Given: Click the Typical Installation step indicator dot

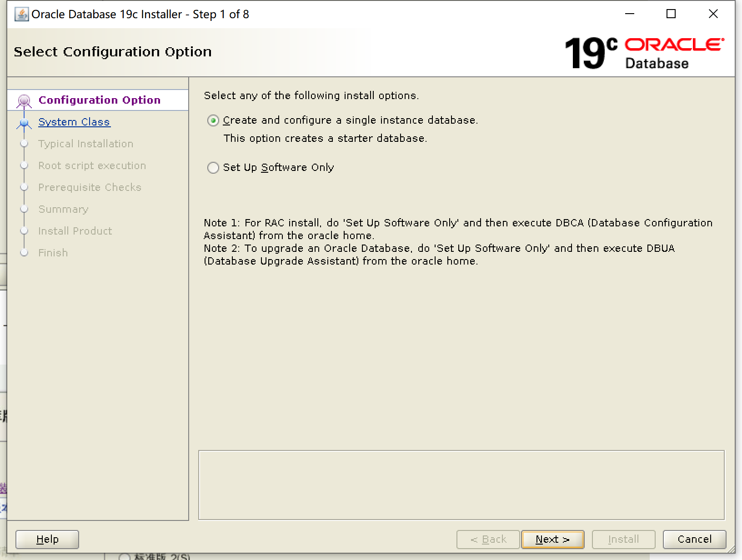Looking at the screenshot, I should (24, 144).
